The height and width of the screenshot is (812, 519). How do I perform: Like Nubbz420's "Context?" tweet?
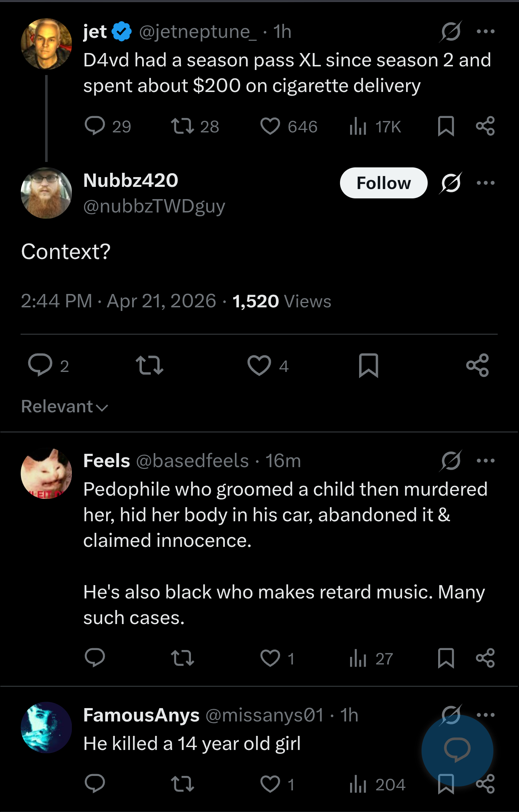tap(259, 366)
